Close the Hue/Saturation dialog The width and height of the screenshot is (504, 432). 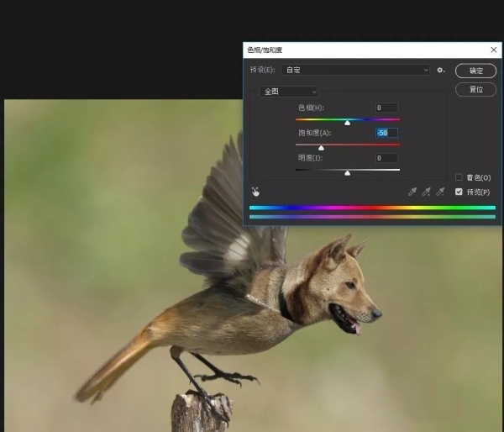[494, 50]
